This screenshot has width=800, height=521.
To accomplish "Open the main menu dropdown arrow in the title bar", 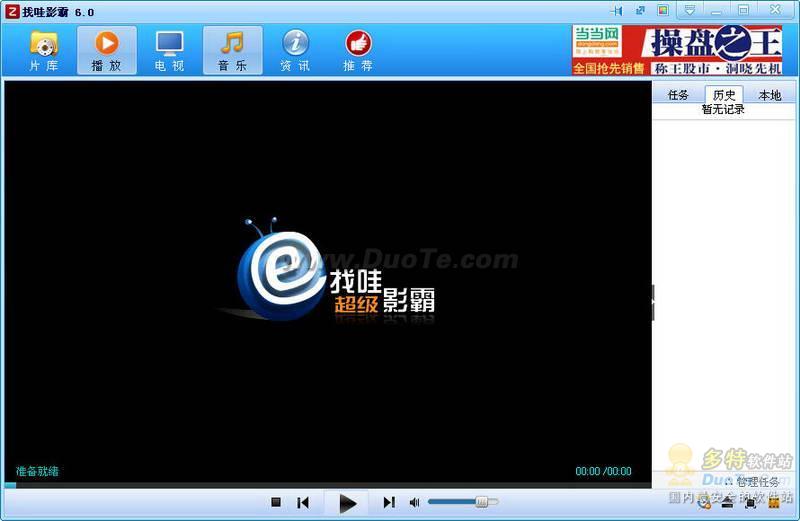I will (x=689, y=10).
